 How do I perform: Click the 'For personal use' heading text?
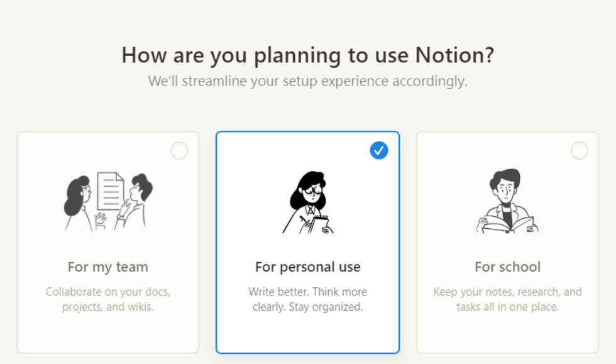(308, 267)
